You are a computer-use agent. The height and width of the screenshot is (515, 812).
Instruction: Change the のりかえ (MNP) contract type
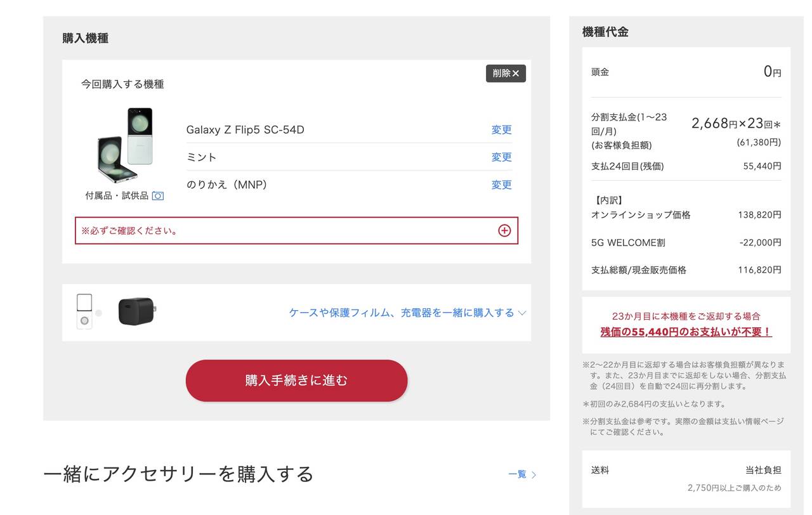click(501, 185)
